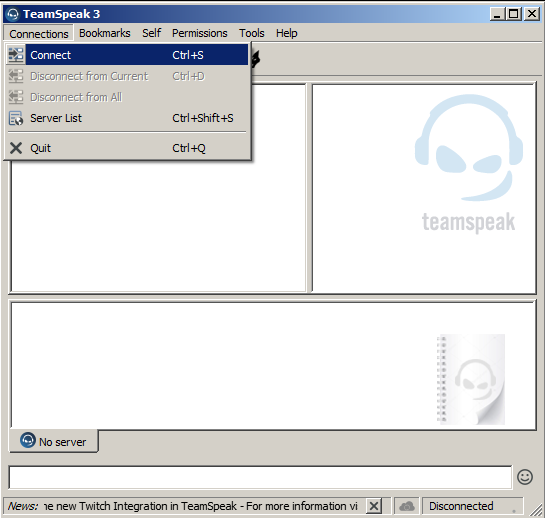The image size is (545, 518).
Task: Switch to the No server chat tab
Action: 54,441
